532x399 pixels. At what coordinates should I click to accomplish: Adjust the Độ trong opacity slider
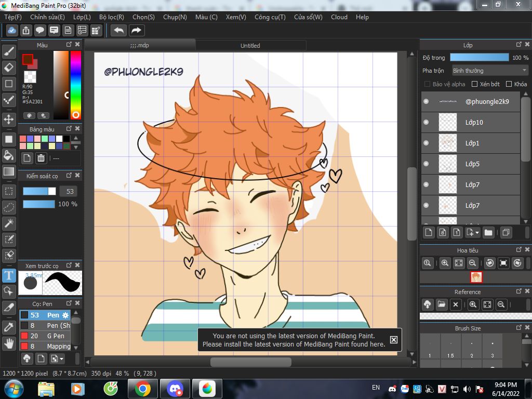[480, 57]
